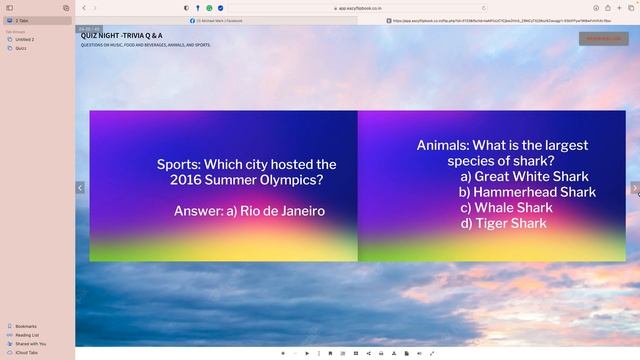640x360 pixels.
Task: Download the flipbook with download icon
Action: [x=394, y=353]
